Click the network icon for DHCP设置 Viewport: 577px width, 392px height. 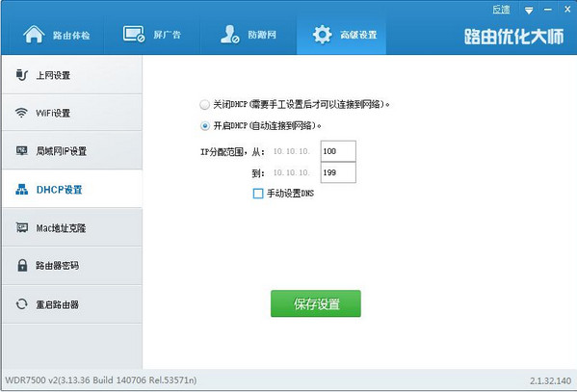tap(22, 189)
